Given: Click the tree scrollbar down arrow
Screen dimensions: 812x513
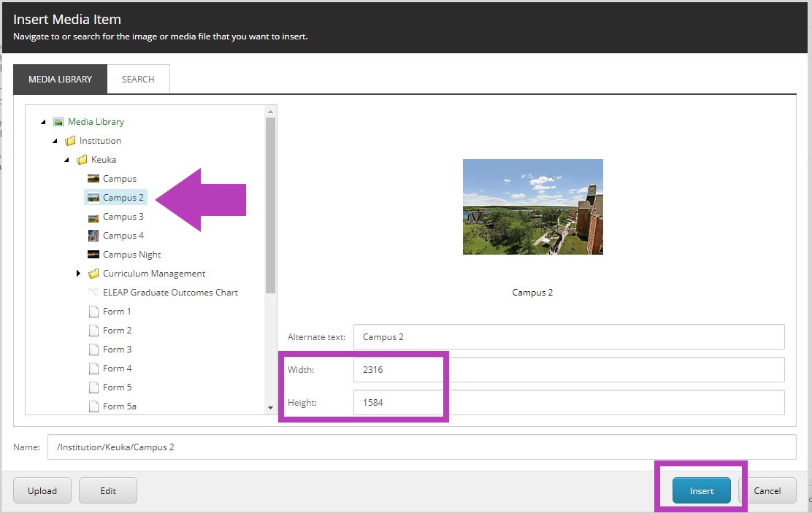Looking at the screenshot, I should (271, 408).
